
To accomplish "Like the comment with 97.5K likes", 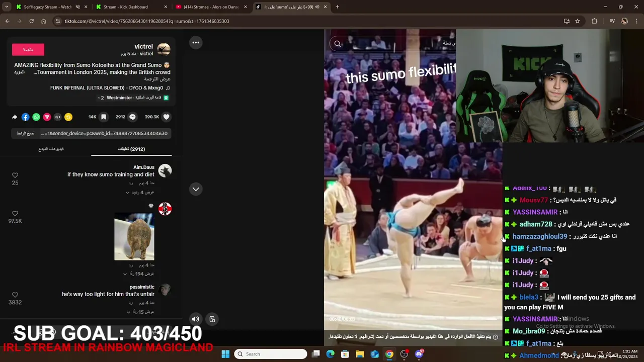I will 15,213.
